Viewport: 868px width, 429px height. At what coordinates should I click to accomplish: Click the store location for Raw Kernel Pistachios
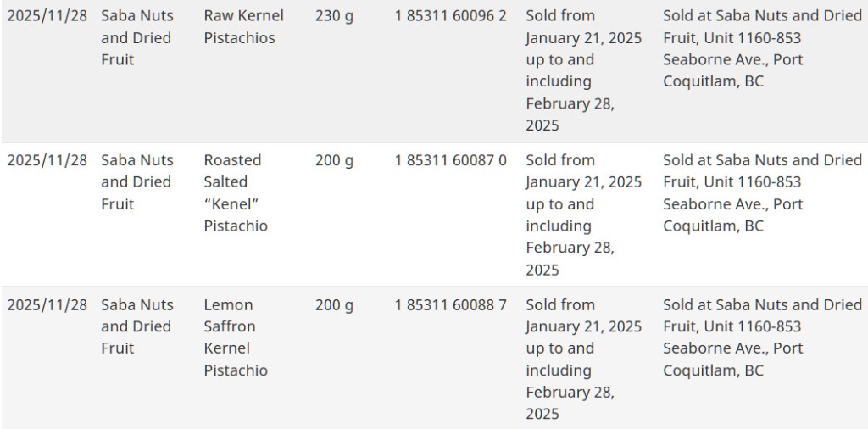(761, 48)
